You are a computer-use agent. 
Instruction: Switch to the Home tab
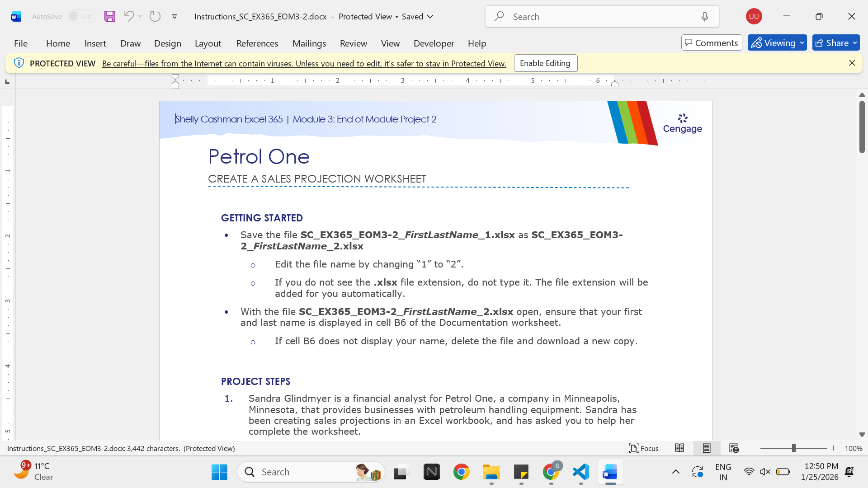point(58,43)
